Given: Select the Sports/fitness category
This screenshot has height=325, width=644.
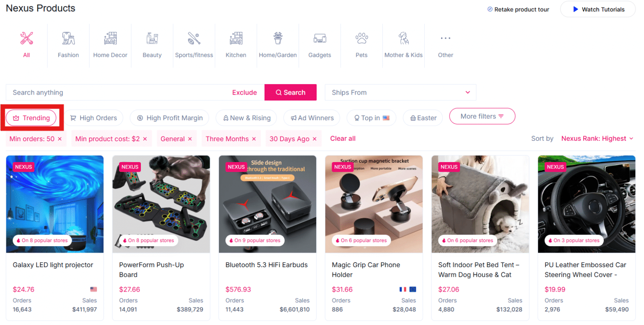Looking at the screenshot, I should click(x=194, y=44).
